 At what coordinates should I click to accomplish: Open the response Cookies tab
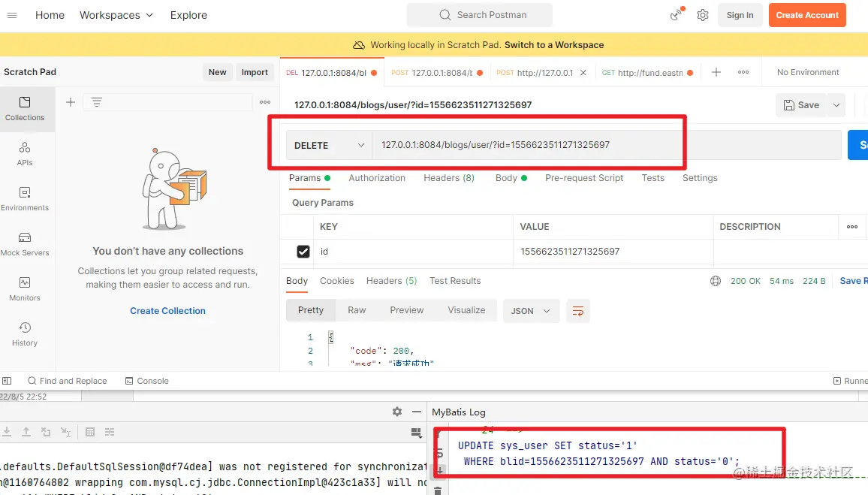click(x=336, y=281)
